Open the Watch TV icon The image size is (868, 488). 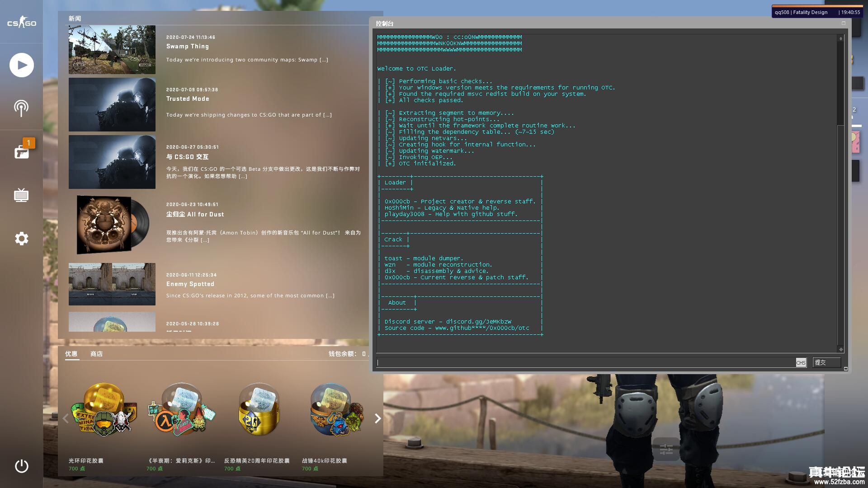click(21, 195)
